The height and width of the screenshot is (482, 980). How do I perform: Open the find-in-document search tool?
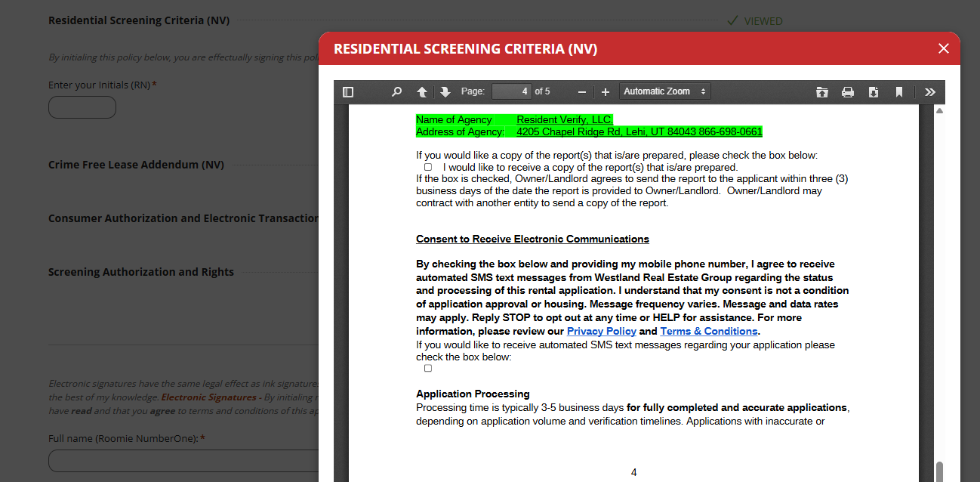pyautogui.click(x=396, y=92)
